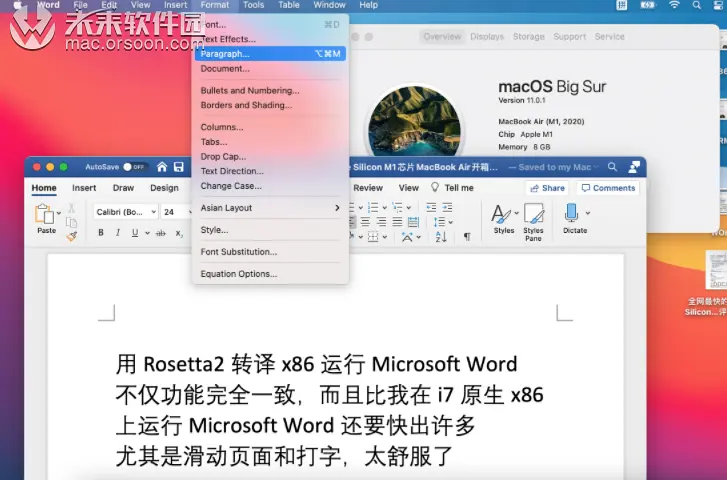Click the Wi-Fi icon in the menu bar
This screenshot has width=727, height=480.
(x=674, y=6)
